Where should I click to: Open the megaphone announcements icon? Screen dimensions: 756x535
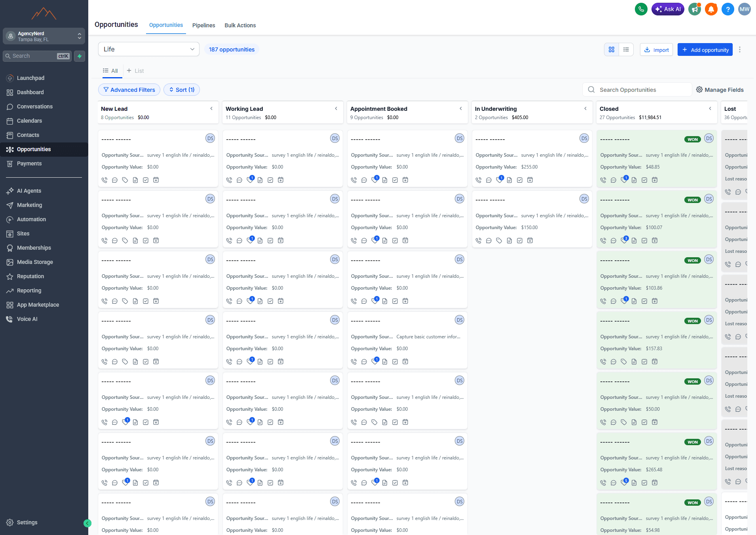point(695,9)
